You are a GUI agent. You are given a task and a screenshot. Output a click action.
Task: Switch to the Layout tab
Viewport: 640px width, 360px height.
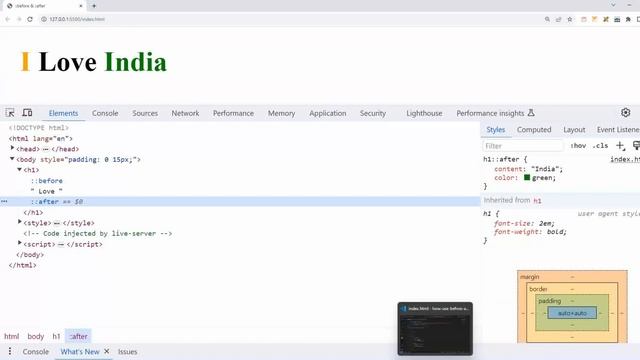tap(574, 129)
